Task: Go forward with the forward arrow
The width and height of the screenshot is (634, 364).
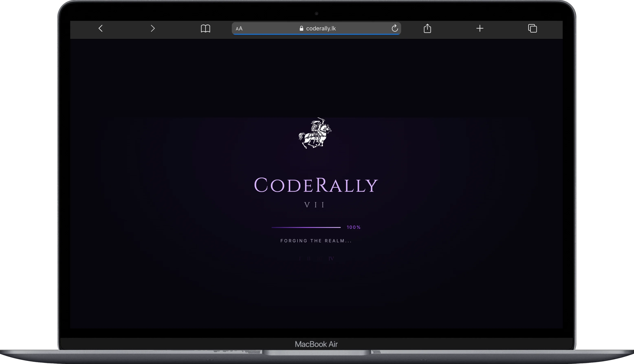Action: [153, 28]
